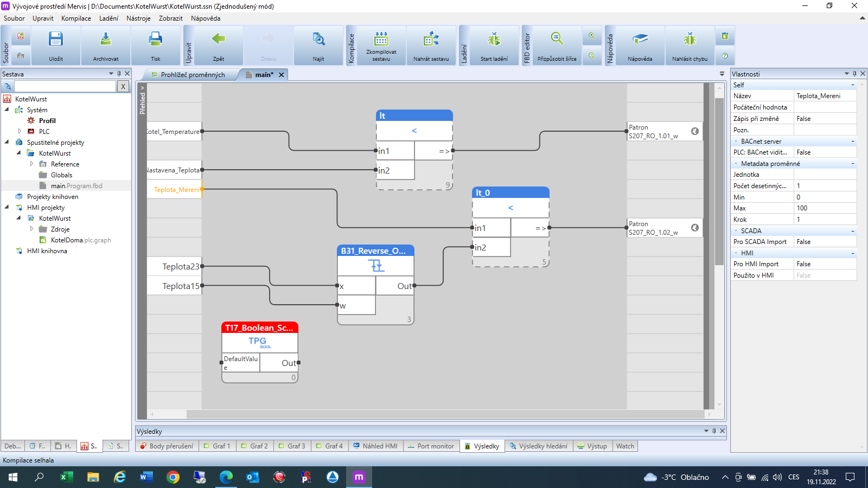Click the Tisk printer icon
This screenshot has width=868, height=488.
click(156, 40)
